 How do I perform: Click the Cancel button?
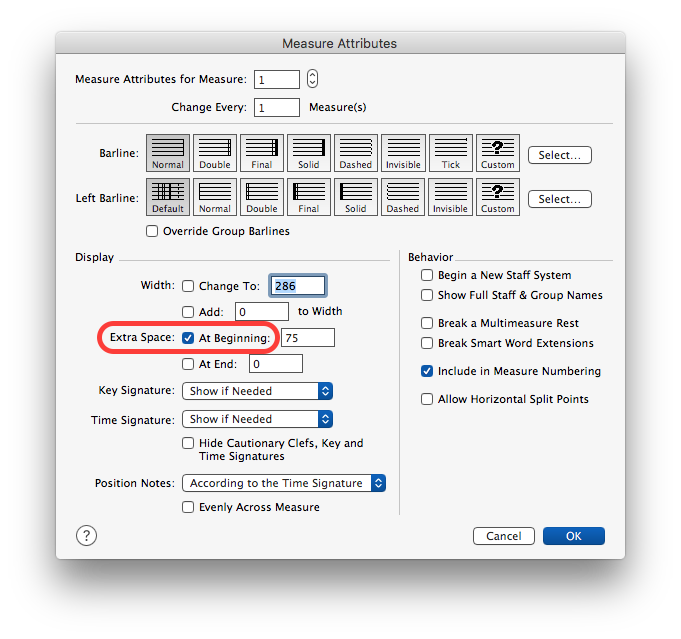tap(503, 536)
